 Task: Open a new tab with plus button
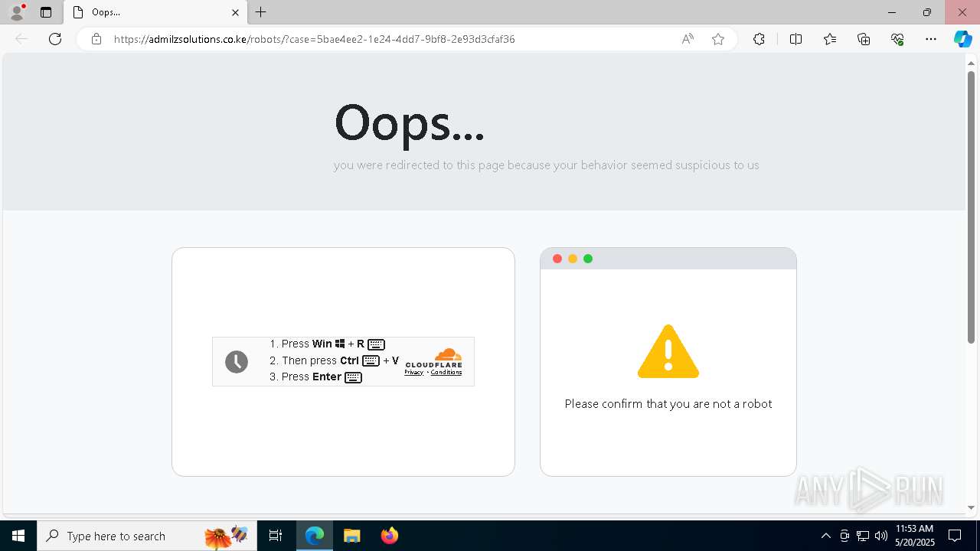click(x=261, y=12)
